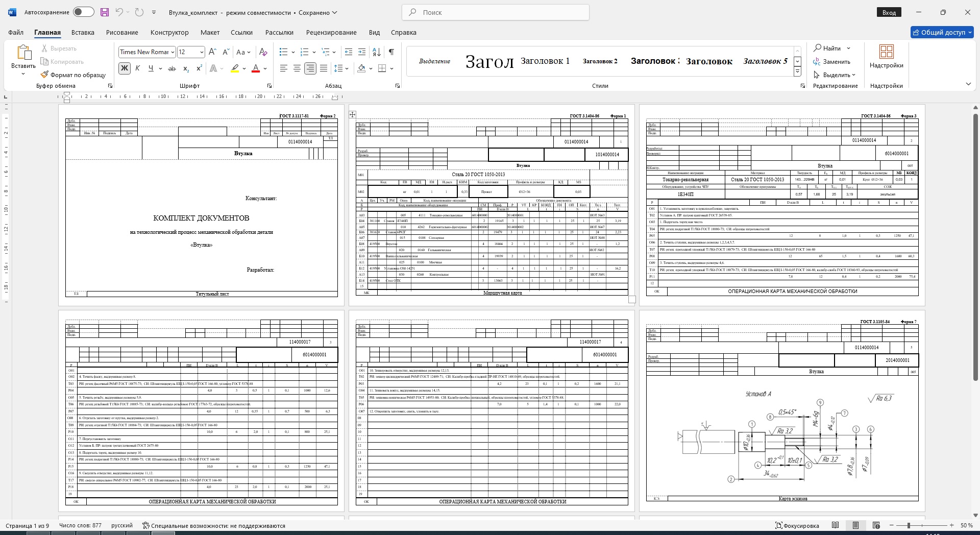Viewport: 980px width, 535px height.
Task: Expand the styles gallery list
Action: [x=797, y=72]
